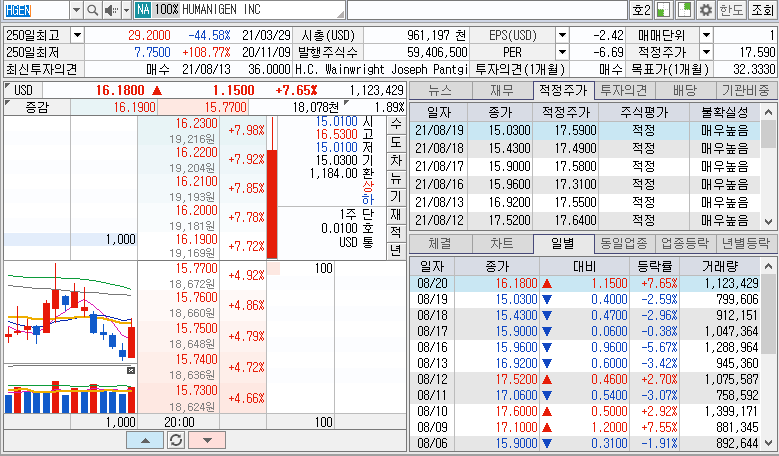Click the second green layout window icon
The width and height of the screenshot is (779, 456).
coord(685,10)
